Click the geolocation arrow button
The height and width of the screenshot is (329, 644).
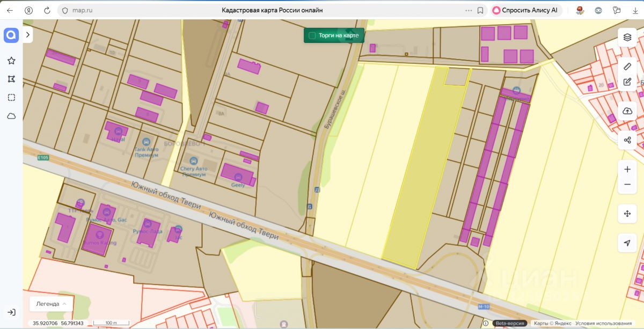click(x=627, y=243)
